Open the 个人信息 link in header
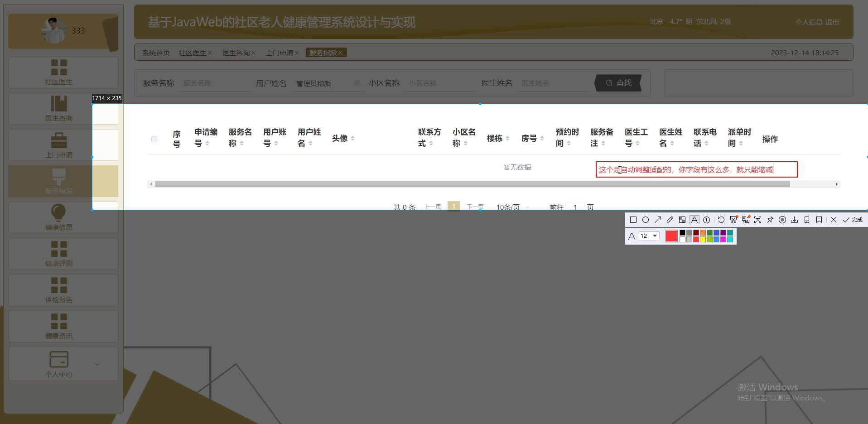Screen dimensions: 868x424 click(809, 22)
